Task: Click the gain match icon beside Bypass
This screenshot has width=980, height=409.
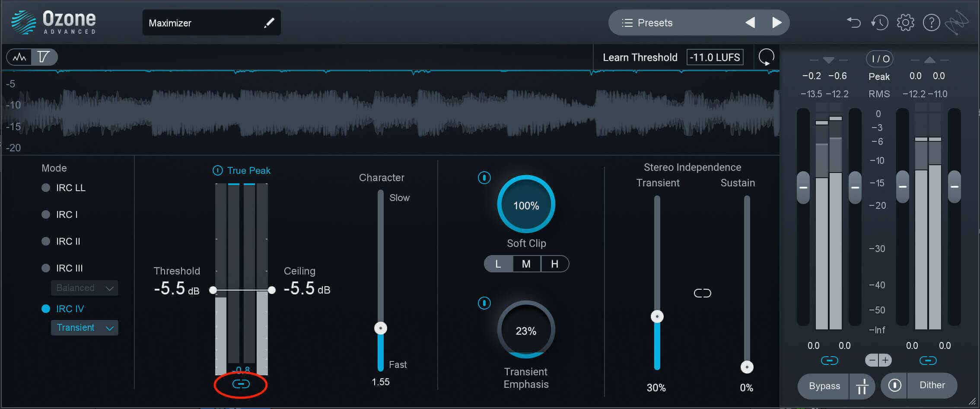Action: tap(862, 386)
